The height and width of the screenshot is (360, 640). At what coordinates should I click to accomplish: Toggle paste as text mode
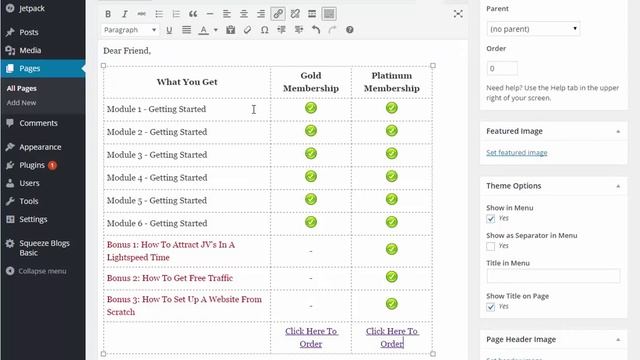click(x=231, y=30)
